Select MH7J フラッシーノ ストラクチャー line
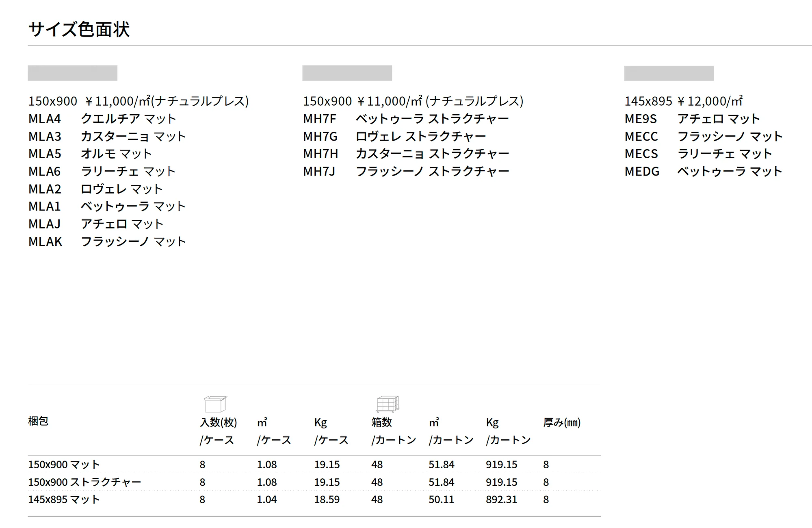The width and height of the screenshot is (812, 528). tap(406, 171)
